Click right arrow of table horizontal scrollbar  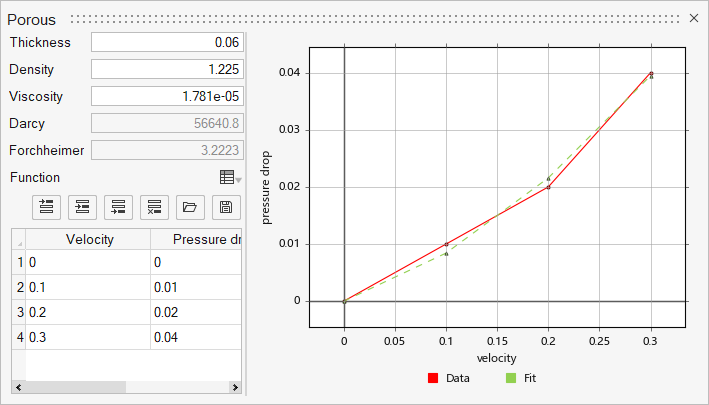[x=236, y=387]
